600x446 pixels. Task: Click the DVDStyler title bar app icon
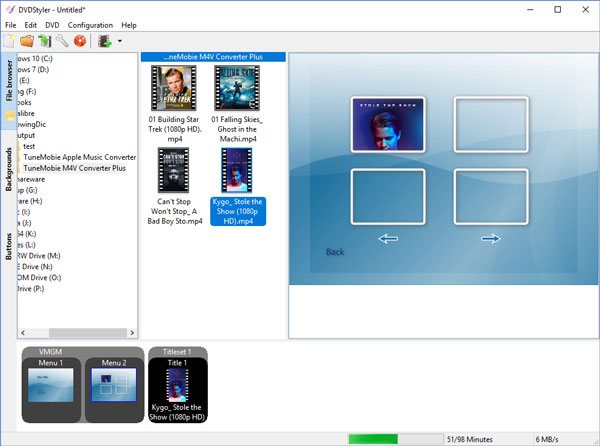[10, 10]
